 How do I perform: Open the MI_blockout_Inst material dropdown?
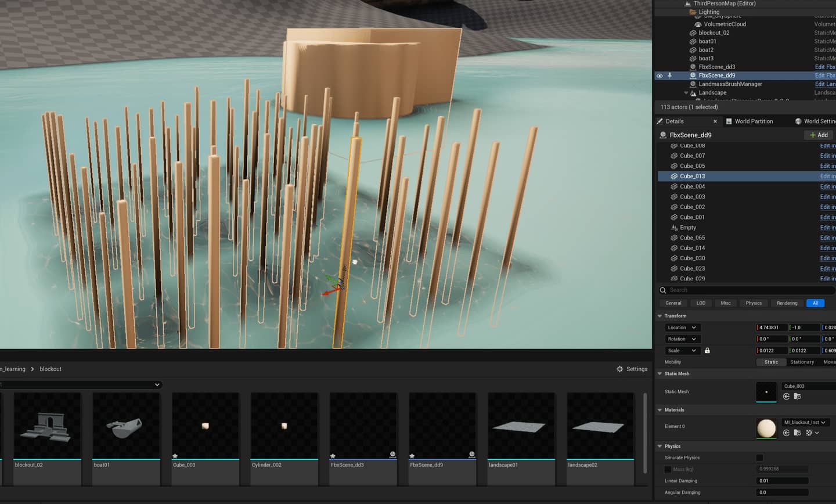pos(805,422)
